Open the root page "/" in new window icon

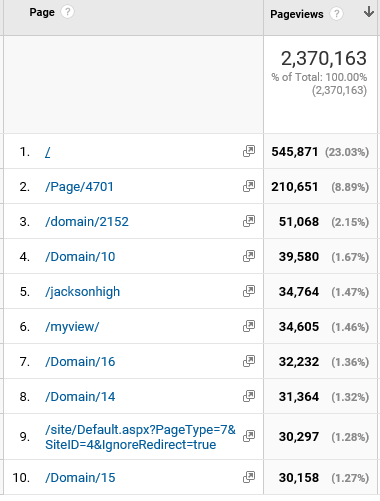click(x=249, y=151)
